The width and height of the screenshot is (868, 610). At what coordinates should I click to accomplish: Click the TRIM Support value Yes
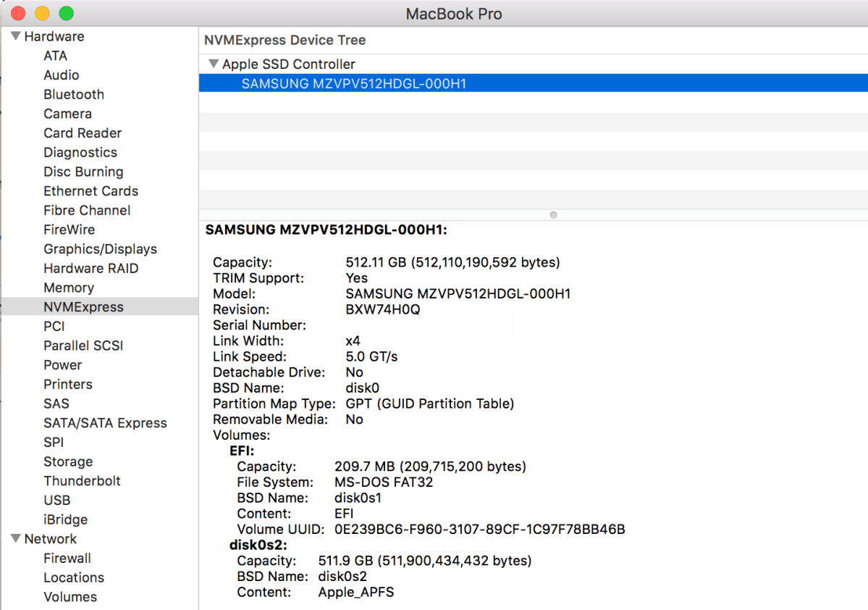click(x=356, y=278)
